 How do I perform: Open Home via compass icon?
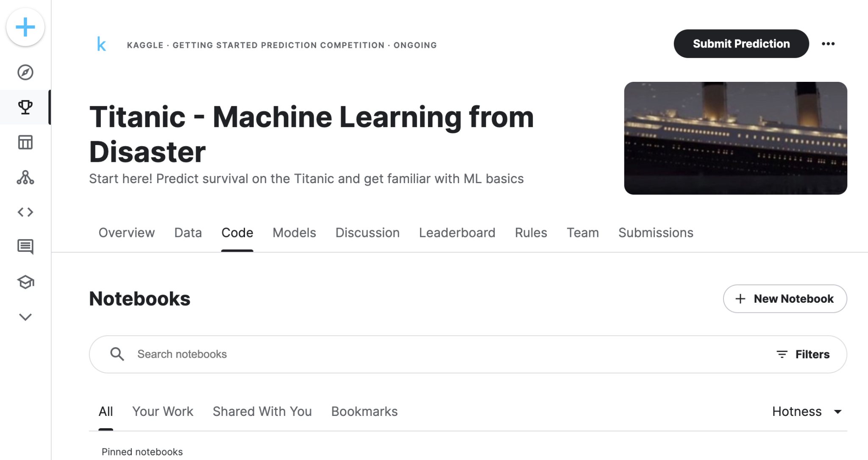[x=25, y=72]
